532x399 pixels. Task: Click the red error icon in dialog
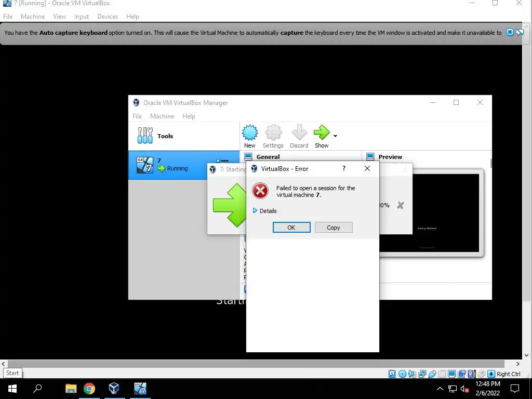(260, 191)
